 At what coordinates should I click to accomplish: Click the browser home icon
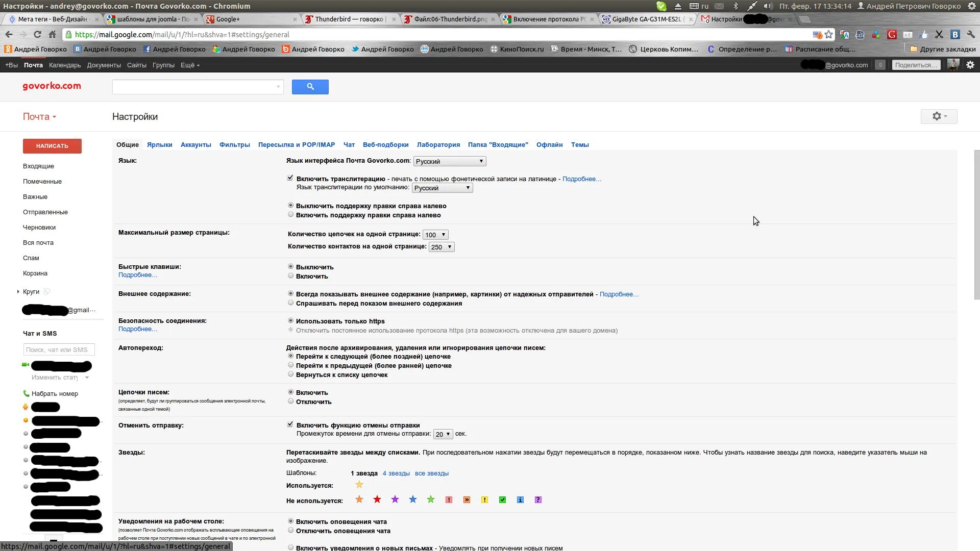pyautogui.click(x=52, y=35)
